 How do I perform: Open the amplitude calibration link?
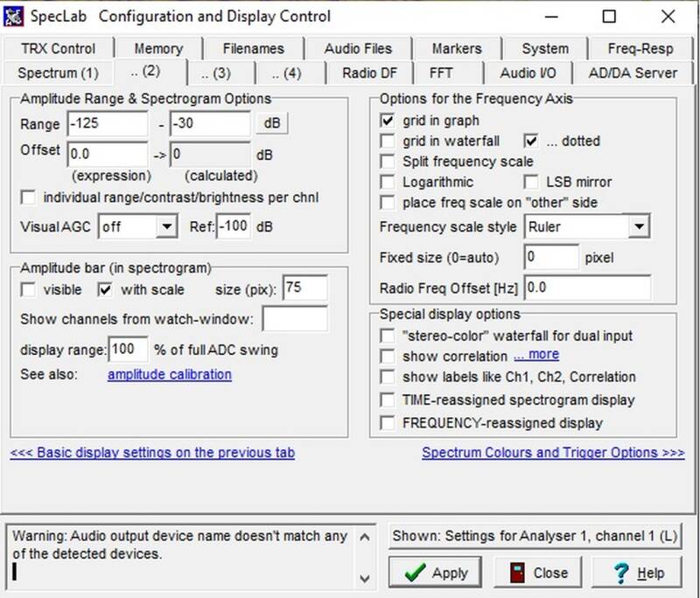click(x=170, y=374)
